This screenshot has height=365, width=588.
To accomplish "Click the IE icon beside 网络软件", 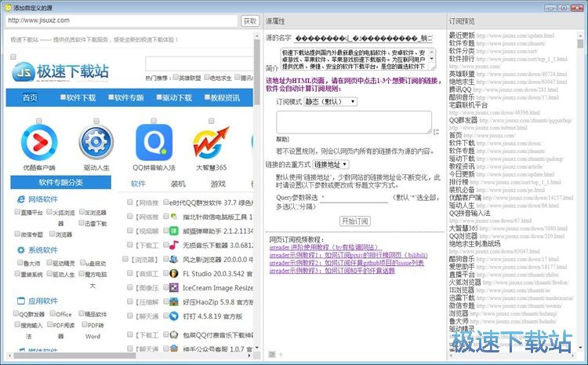I will coord(21,199).
